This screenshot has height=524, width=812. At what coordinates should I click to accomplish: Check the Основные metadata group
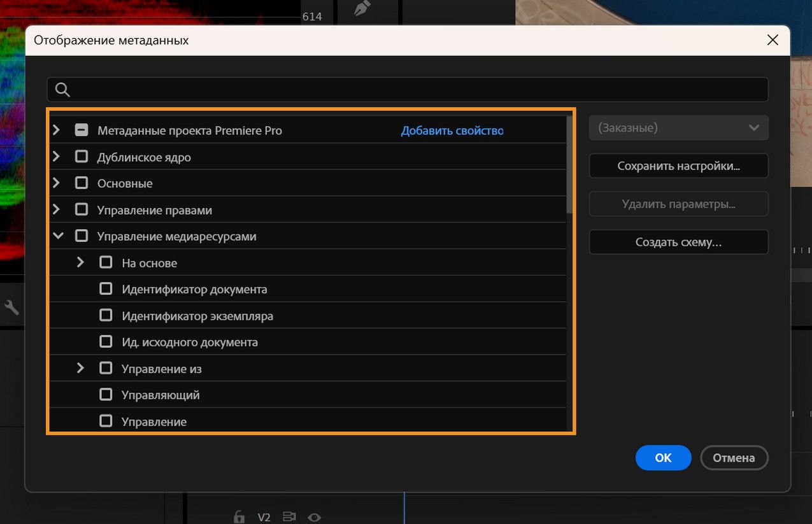point(81,183)
